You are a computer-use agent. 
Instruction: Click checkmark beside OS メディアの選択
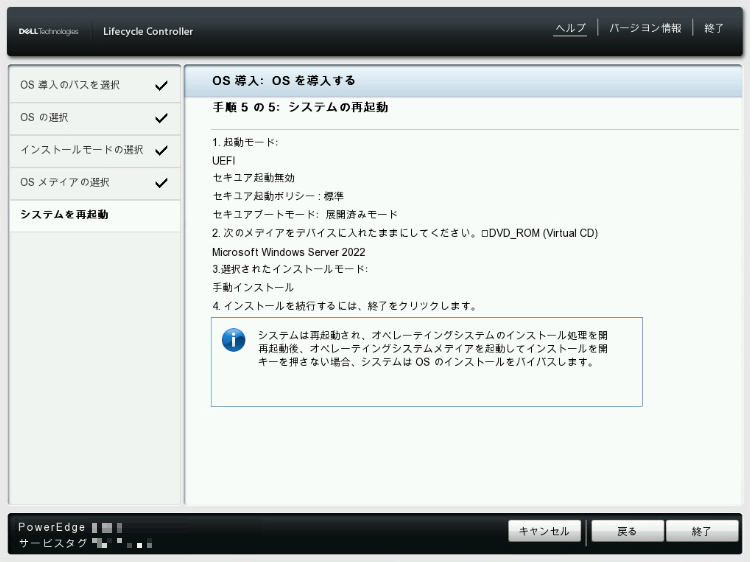click(161, 183)
